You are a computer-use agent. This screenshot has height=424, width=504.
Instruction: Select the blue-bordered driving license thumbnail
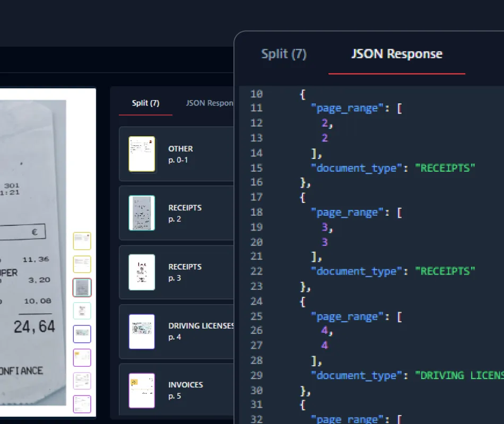click(82, 334)
